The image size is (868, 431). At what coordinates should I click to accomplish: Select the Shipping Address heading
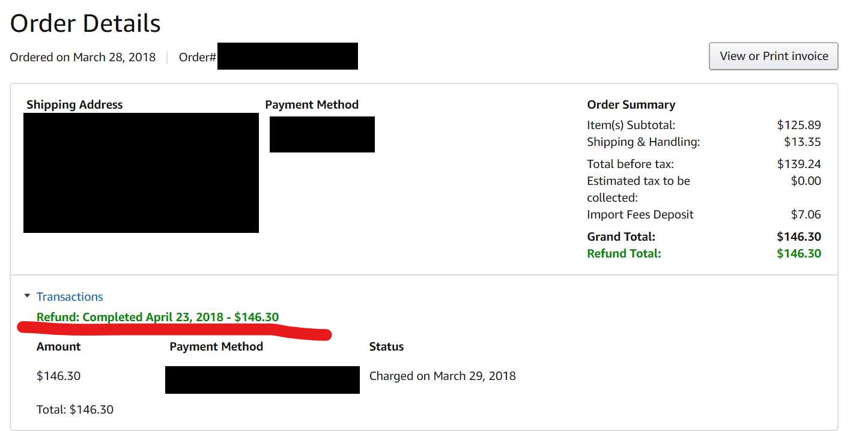point(74,104)
